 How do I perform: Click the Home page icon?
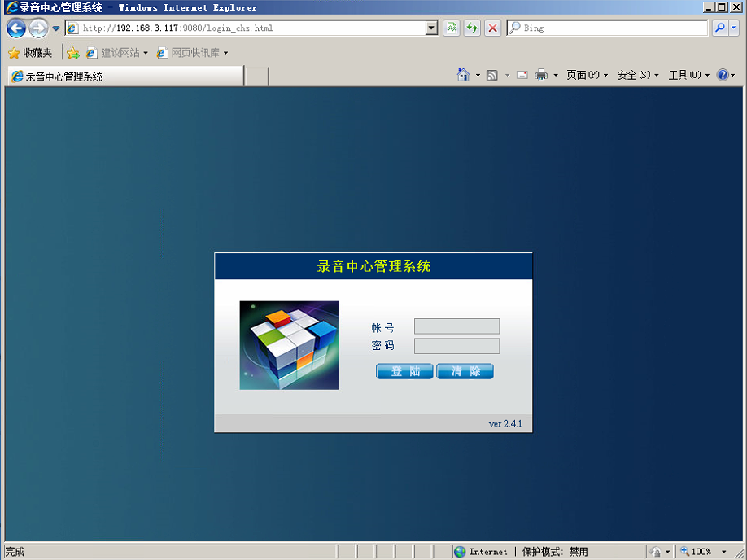click(463, 75)
